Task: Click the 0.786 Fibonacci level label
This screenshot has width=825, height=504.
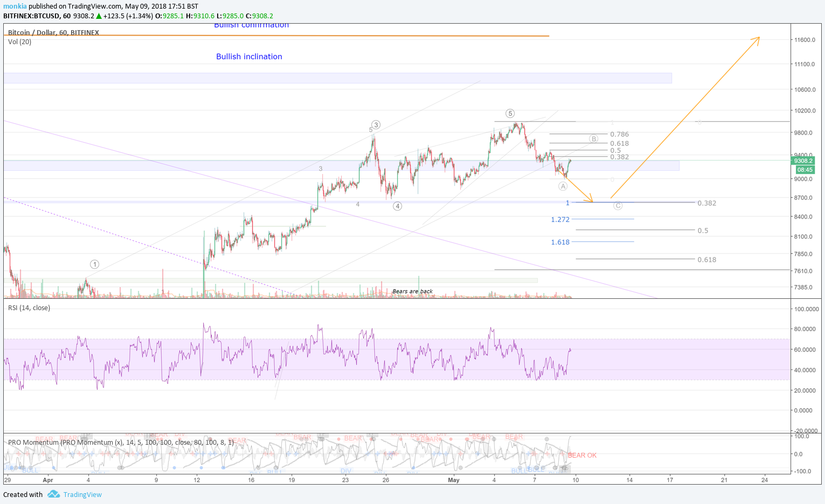Action: (619, 135)
